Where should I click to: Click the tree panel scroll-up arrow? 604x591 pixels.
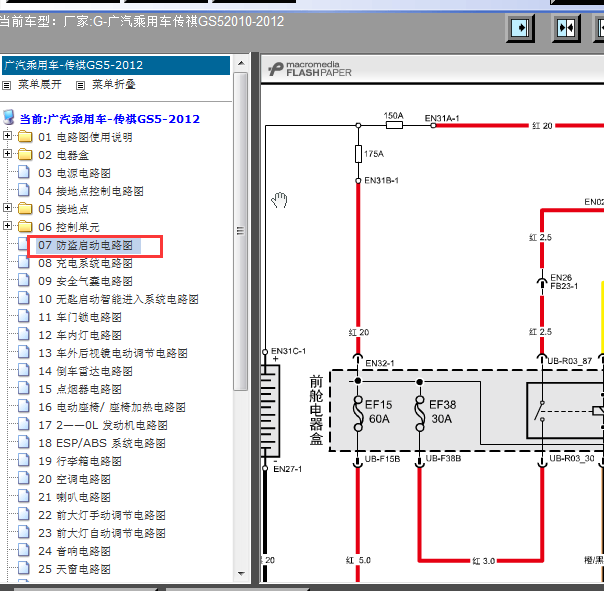click(x=241, y=63)
